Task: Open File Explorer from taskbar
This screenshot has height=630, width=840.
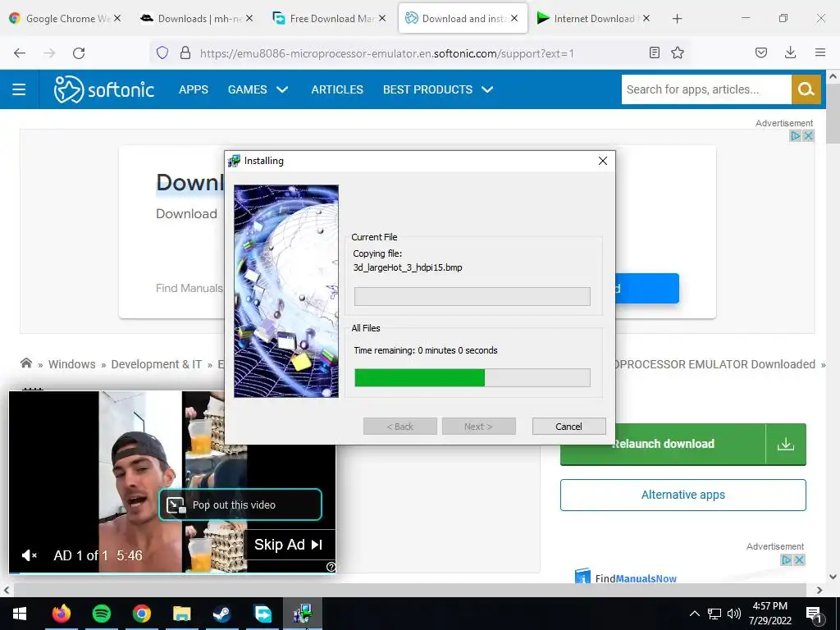Action: [181, 614]
